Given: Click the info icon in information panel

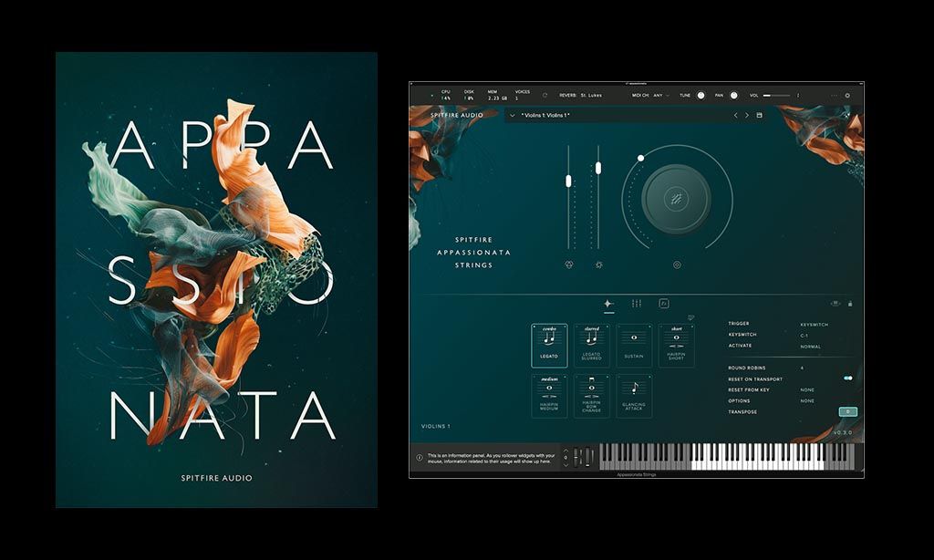Looking at the screenshot, I should pos(419,458).
